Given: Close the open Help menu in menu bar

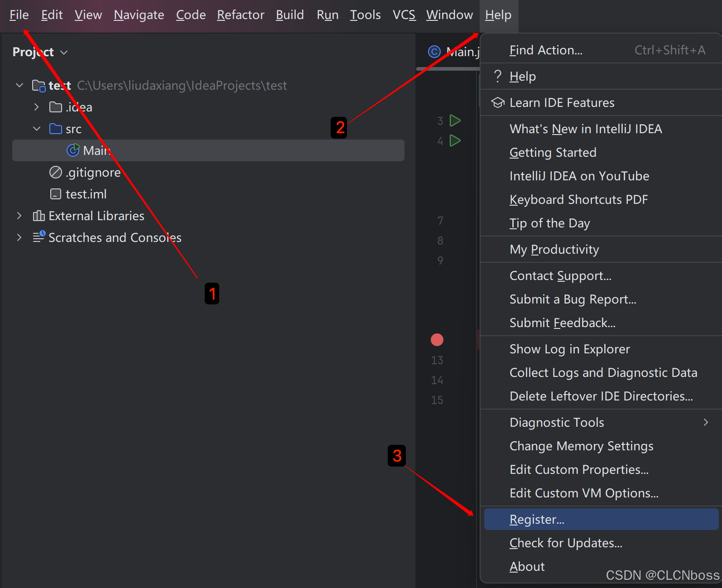Looking at the screenshot, I should point(498,15).
